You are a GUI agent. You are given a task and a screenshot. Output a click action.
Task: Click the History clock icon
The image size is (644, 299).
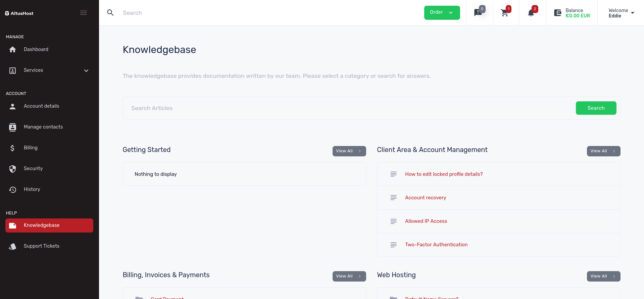point(12,190)
